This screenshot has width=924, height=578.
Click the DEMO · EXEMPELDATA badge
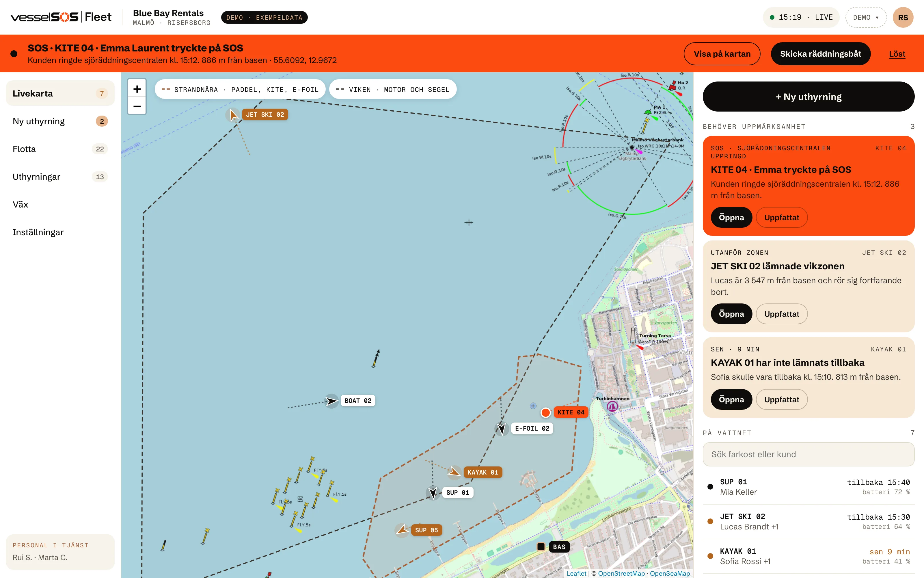click(x=264, y=18)
